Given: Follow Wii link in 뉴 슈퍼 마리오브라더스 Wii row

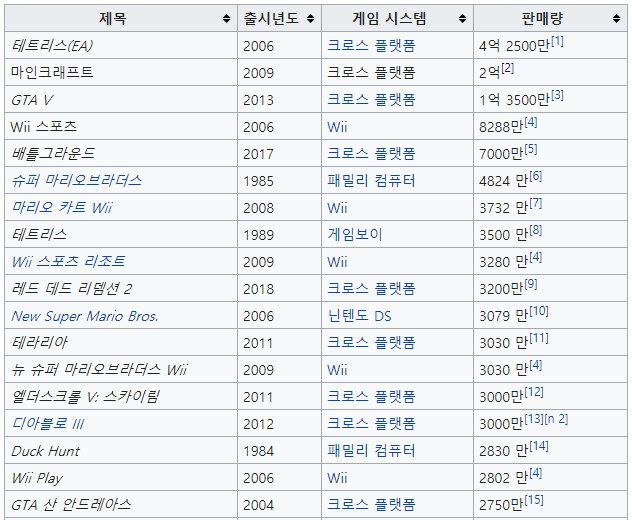Looking at the screenshot, I should (337, 370).
